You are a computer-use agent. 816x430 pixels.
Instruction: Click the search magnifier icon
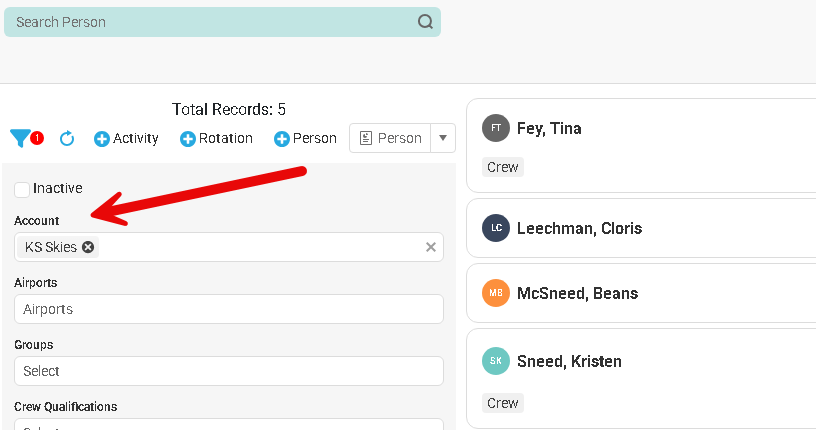coord(425,22)
